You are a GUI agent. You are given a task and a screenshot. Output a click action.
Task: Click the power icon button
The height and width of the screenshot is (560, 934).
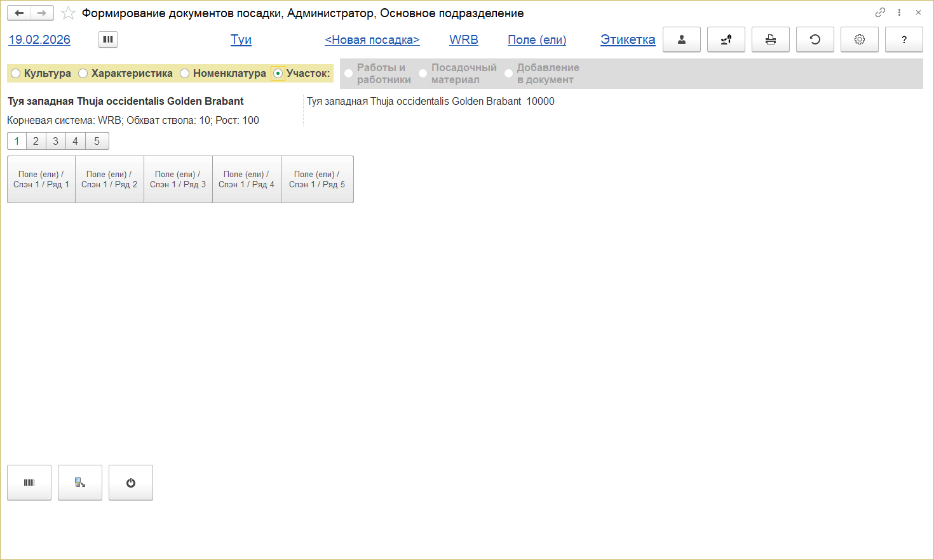(131, 483)
